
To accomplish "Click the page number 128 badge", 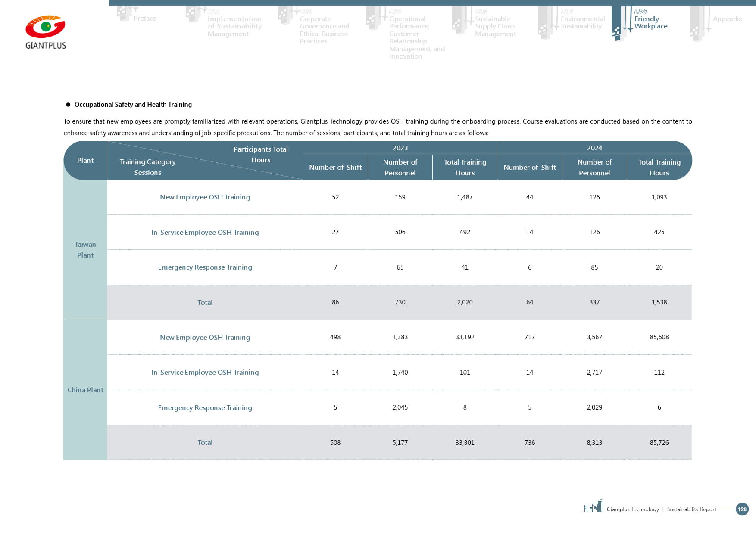I will click(742, 509).
